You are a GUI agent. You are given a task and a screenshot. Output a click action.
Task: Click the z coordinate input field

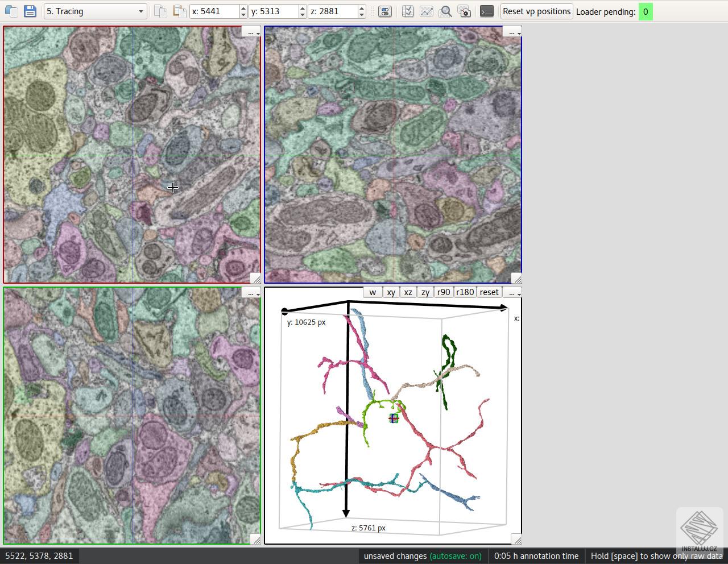[333, 11]
